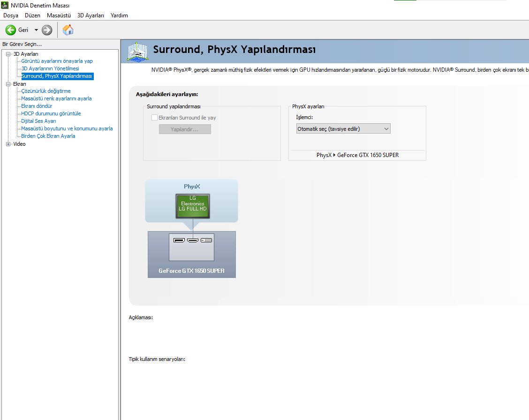Collapse the 3D Ayarları tree node
The image size is (529, 420).
click(x=8, y=54)
